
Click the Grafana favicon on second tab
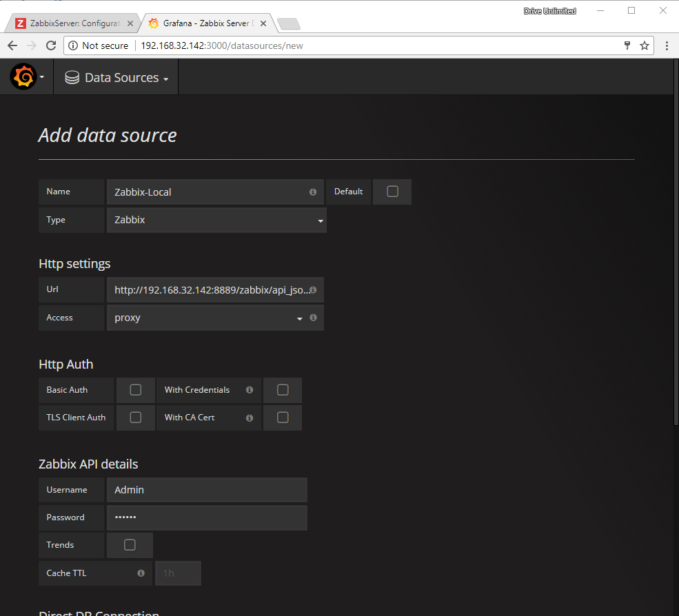[x=153, y=23]
